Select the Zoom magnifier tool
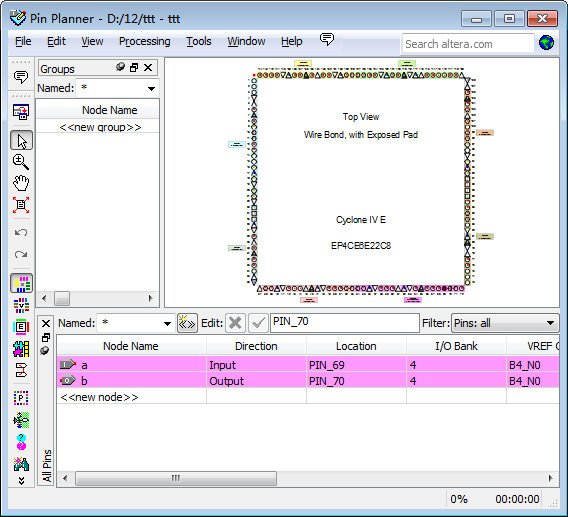 point(21,162)
